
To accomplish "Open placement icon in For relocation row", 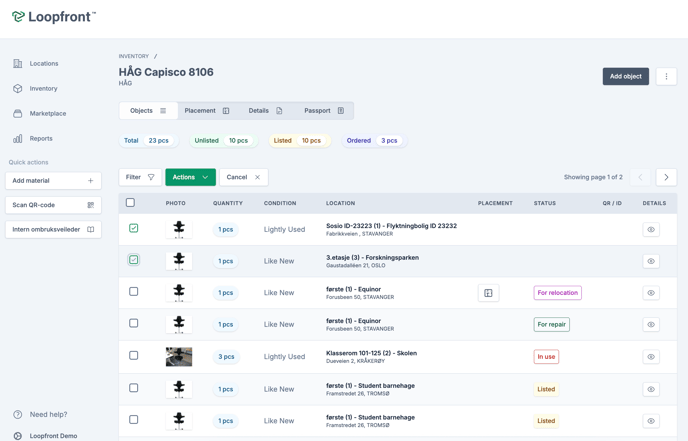I will [488, 293].
